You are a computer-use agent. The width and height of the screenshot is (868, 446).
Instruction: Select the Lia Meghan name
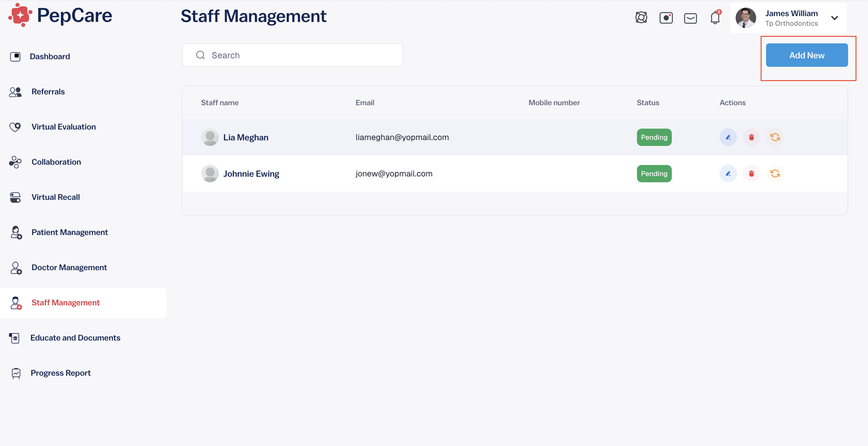point(246,137)
